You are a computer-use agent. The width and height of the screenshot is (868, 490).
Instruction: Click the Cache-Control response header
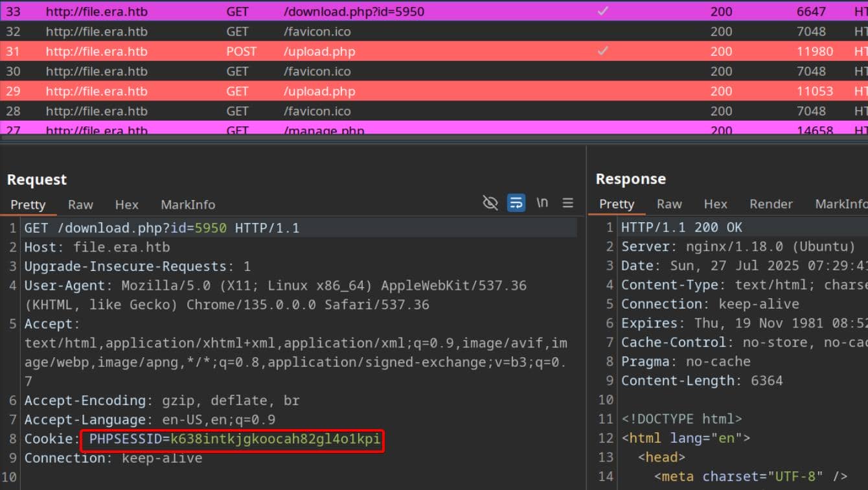tap(744, 342)
